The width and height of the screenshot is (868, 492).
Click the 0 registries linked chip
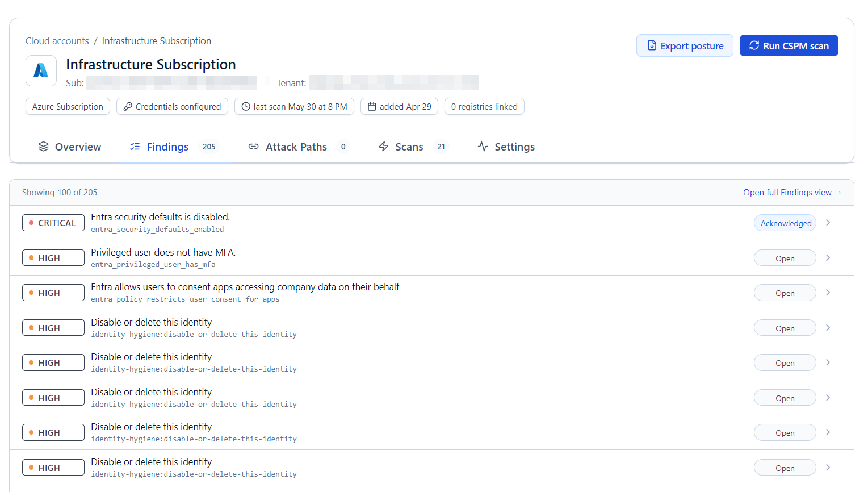coord(484,106)
